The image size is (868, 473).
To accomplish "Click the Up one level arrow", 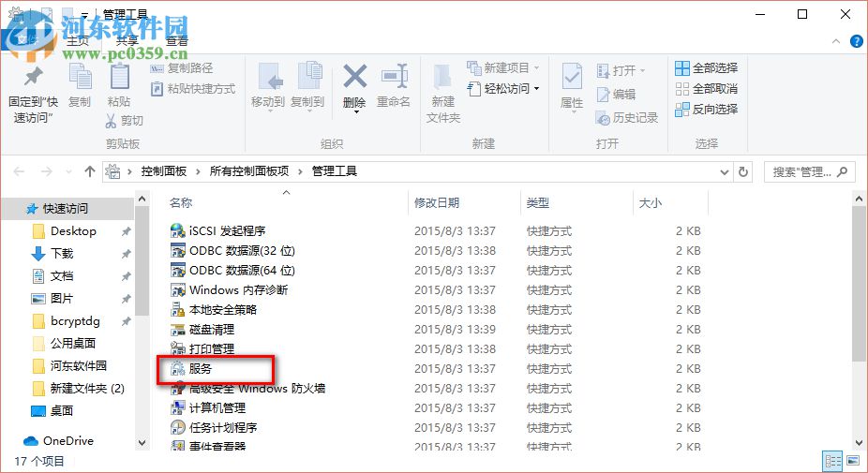I will click(x=90, y=171).
